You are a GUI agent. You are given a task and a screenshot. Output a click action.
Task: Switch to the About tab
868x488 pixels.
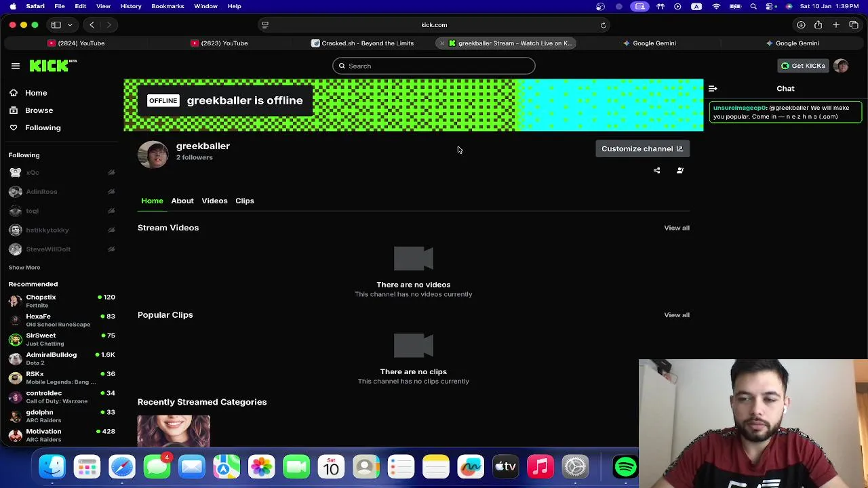coord(182,201)
